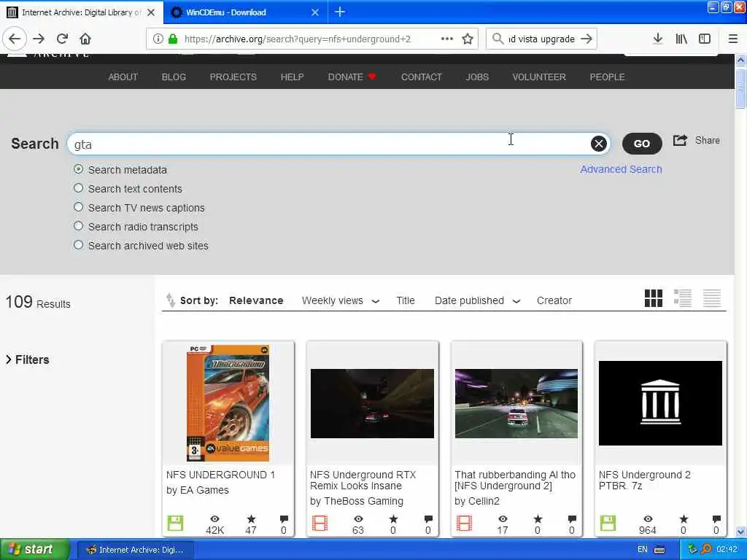Viewport: 747px width, 560px height.
Task: Toggle the browser sidebar view
Action: point(705,39)
